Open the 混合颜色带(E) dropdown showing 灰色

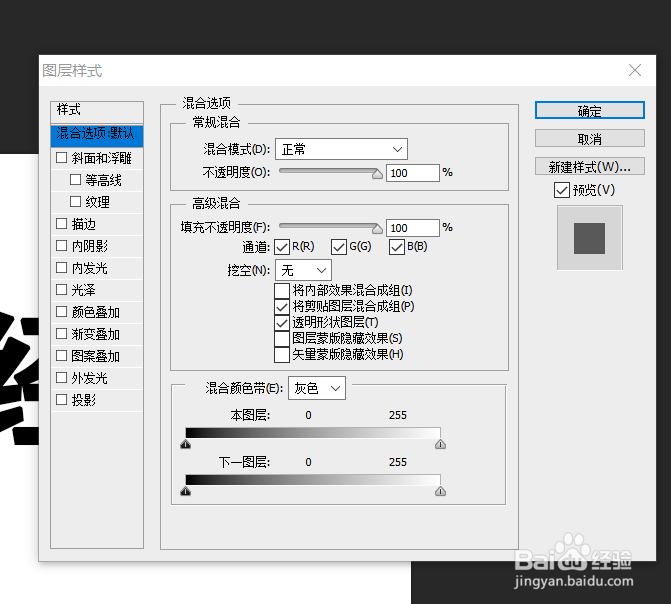pyautogui.click(x=317, y=388)
